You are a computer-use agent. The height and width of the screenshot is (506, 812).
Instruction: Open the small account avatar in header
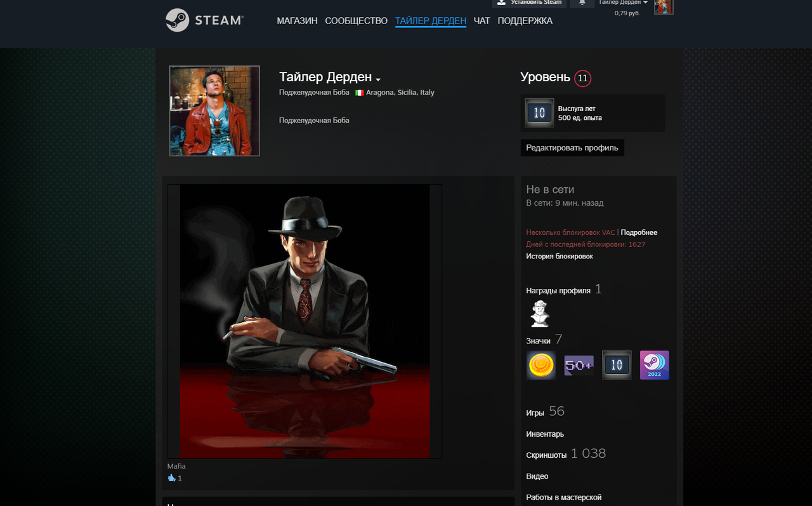tap(664, 6)
